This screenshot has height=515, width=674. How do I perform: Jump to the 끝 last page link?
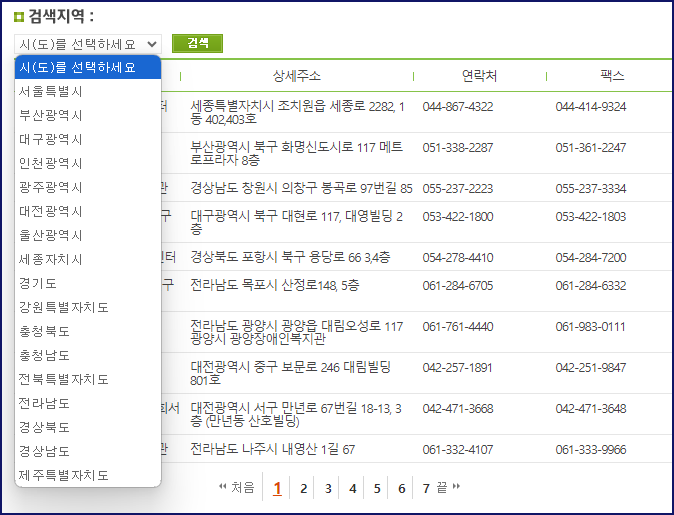point(448,487)
